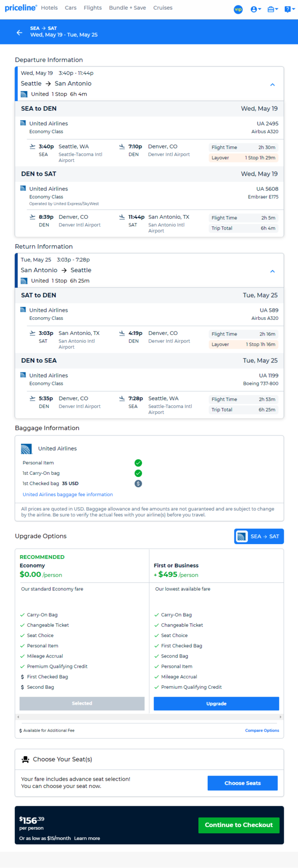Screen dimensions: 298x868
Task: Click the Layover 1 Stop 1h 29m row
Action: point(244,158)
